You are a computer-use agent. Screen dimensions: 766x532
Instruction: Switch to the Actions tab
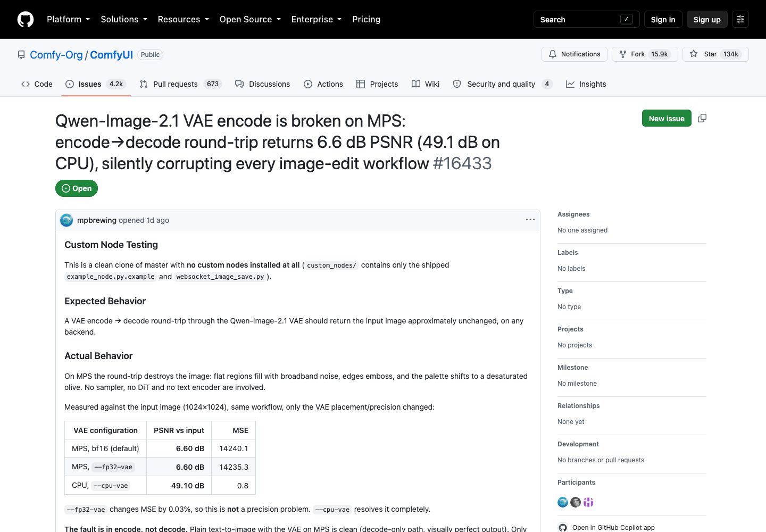tap(323, 84)
